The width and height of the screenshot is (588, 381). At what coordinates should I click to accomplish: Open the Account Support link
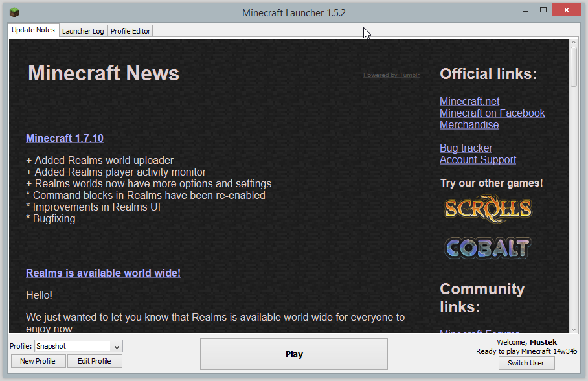[x=478, y=159]
